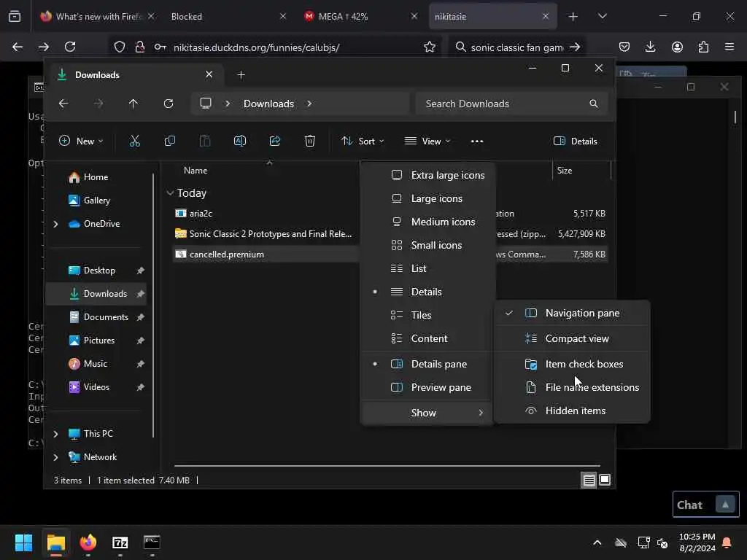Click the search magnifier in Search Downloads

point(594,104)
